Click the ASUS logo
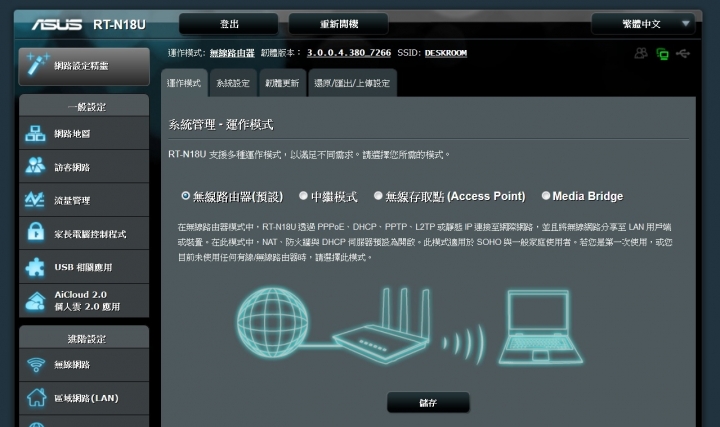The image size is (720, 427). 57,24
